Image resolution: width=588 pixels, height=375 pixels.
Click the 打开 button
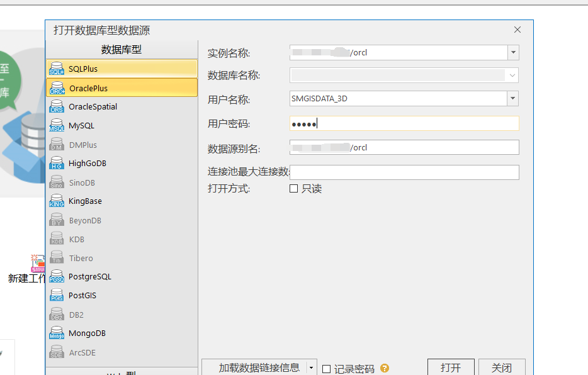tap(451, 367)
